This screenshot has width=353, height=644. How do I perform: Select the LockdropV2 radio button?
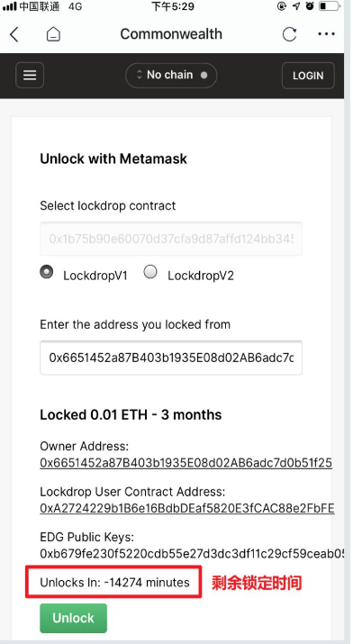pyautogui.click(x=150, y=272)
